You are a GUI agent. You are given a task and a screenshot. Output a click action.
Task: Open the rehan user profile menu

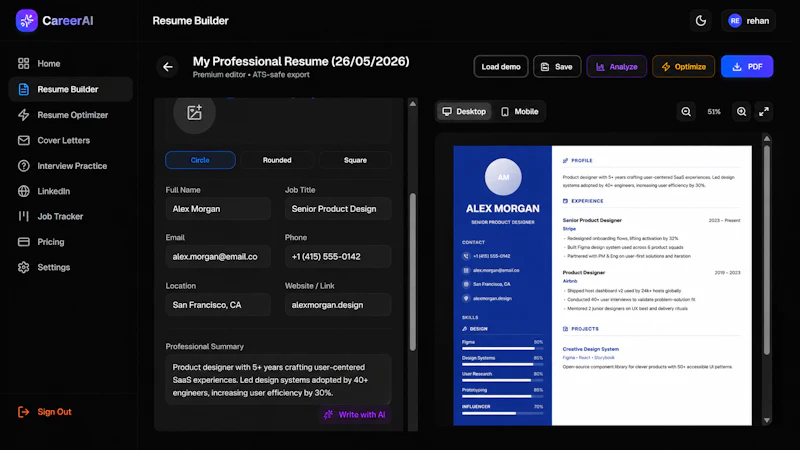(x=748, y=21)
